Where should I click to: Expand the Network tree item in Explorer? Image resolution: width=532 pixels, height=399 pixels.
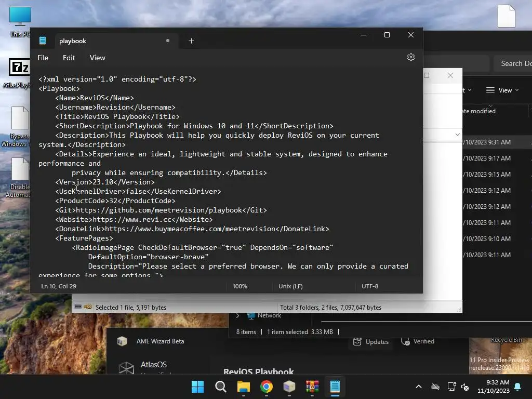point(237,315)
